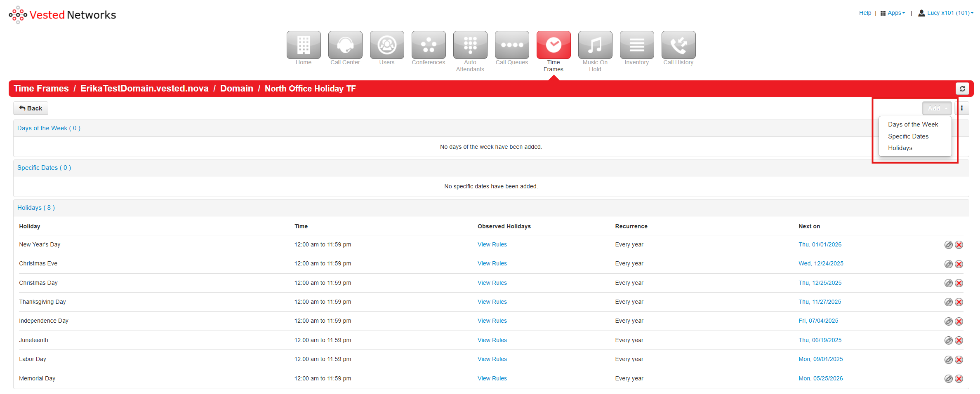
Task: Collapse the Holidays ( 8 ) section header
Action: point(36,208)
